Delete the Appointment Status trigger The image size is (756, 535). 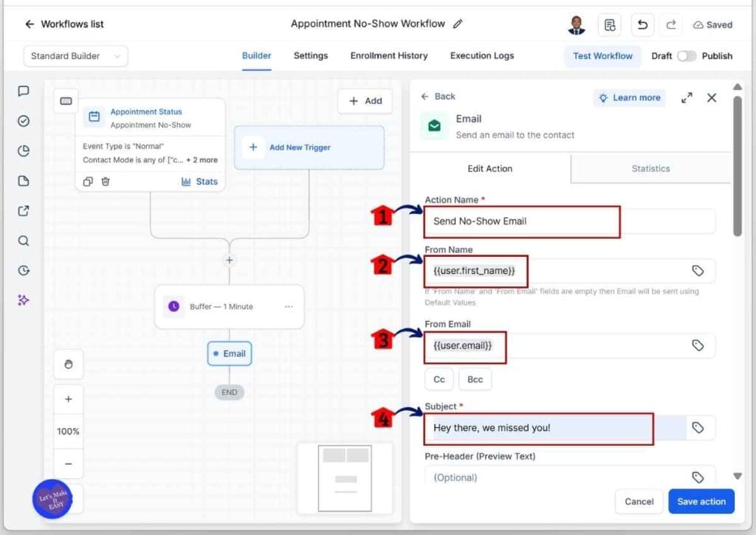pos(106,182)
